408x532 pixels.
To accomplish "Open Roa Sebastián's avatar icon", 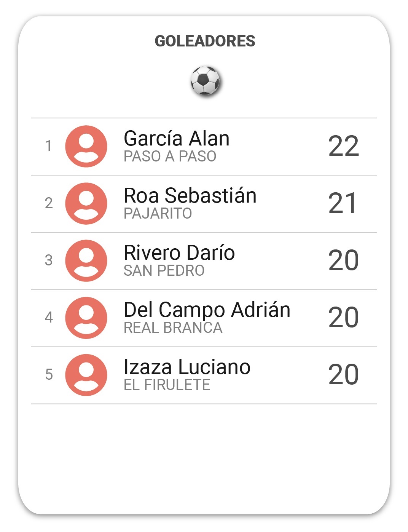I will tap(86, 203).
